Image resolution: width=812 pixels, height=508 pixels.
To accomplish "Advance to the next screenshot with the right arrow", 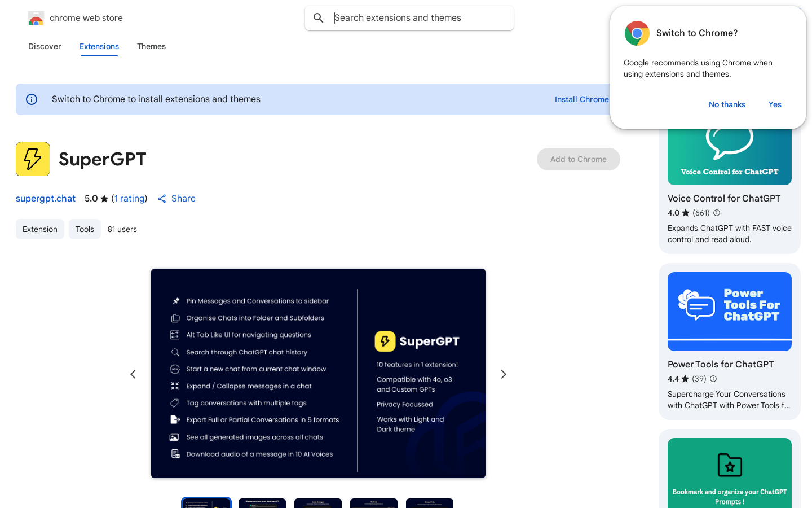I will tap(504, 374).
